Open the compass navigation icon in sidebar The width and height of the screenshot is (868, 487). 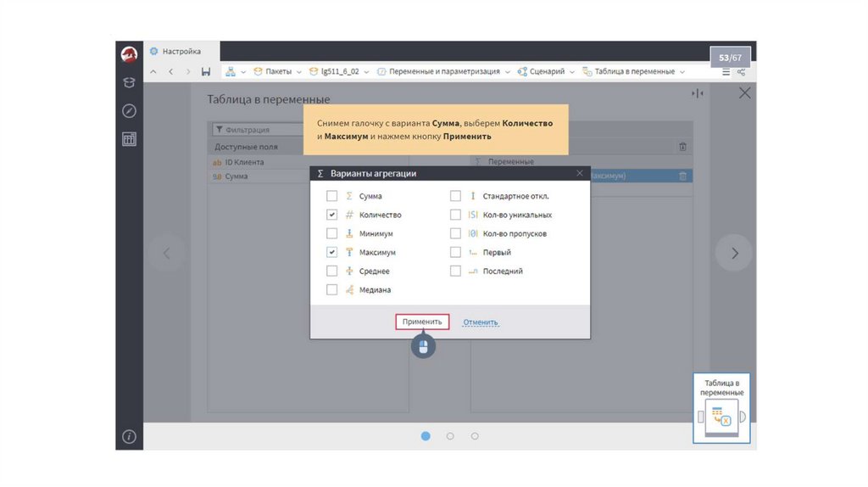pyautogui.click(x=129, y=111)
